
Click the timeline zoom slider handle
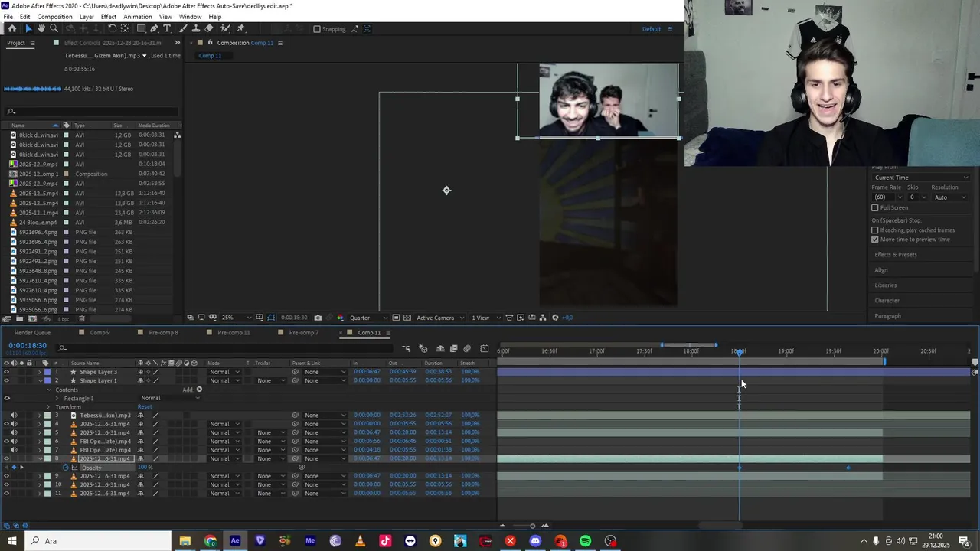coord(533,526)
